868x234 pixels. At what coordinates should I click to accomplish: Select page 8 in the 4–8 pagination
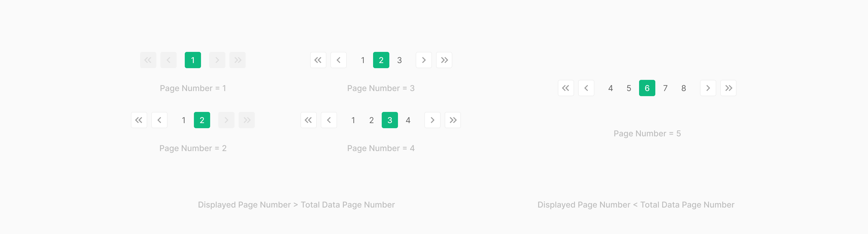[x=683, y=88]
